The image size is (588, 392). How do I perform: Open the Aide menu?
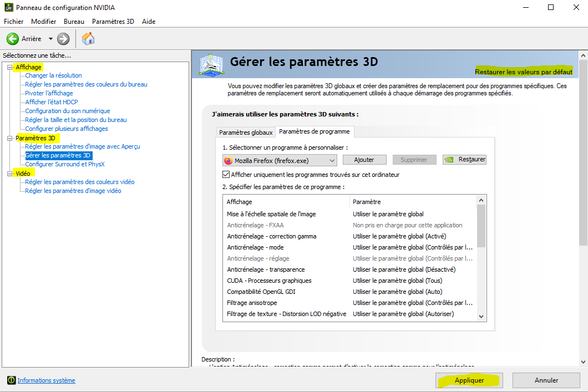tap(149, 22)
